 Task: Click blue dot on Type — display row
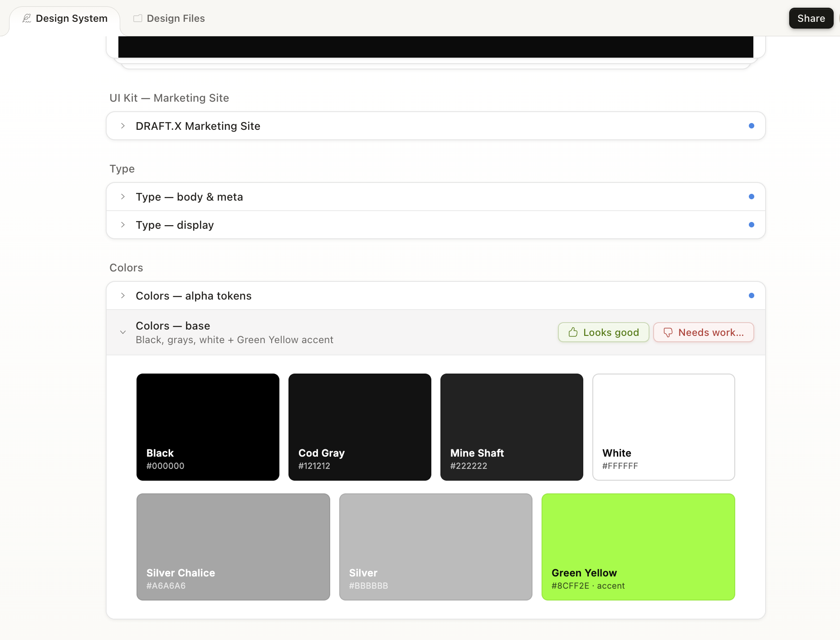(752, 225)
